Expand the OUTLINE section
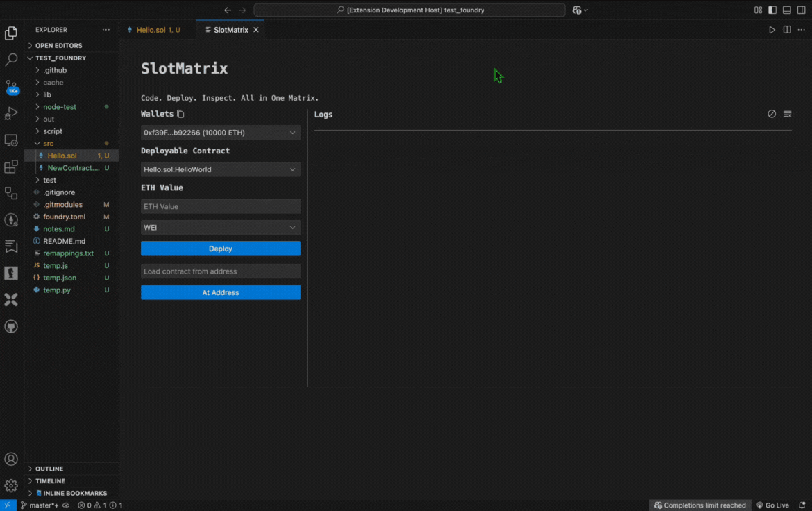 tap(71, 469)
